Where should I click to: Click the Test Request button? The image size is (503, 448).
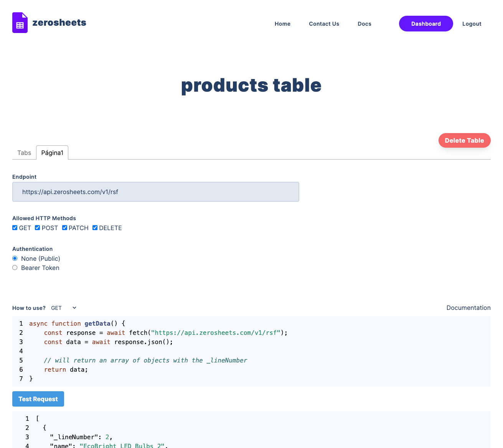click(x=38, y=399)
